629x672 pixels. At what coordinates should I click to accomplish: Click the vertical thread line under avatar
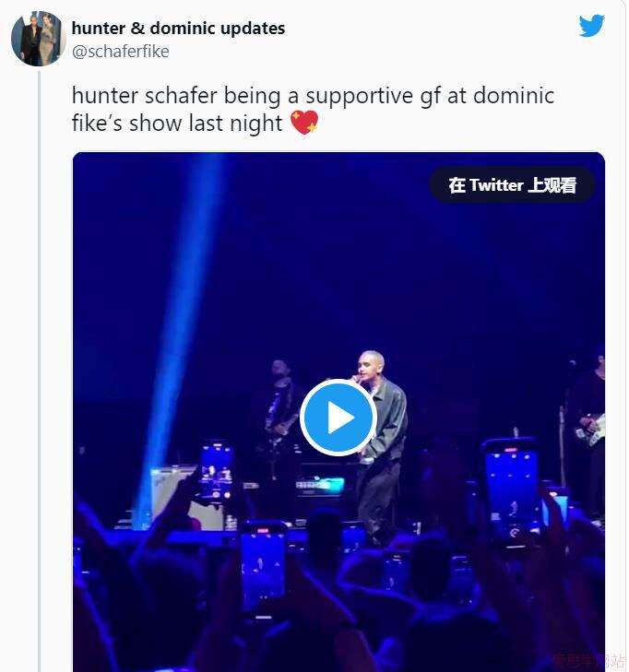[39, 369]
